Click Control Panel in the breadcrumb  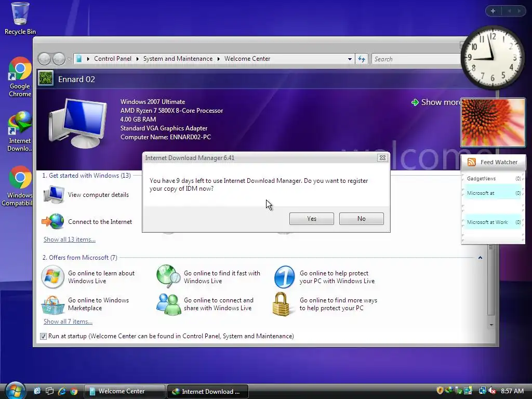(x=113, y=59)
